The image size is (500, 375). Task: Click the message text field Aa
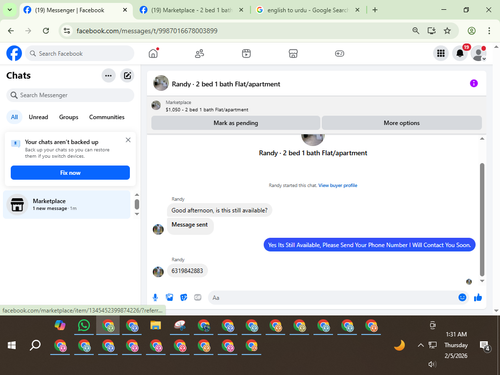(333, 298)
